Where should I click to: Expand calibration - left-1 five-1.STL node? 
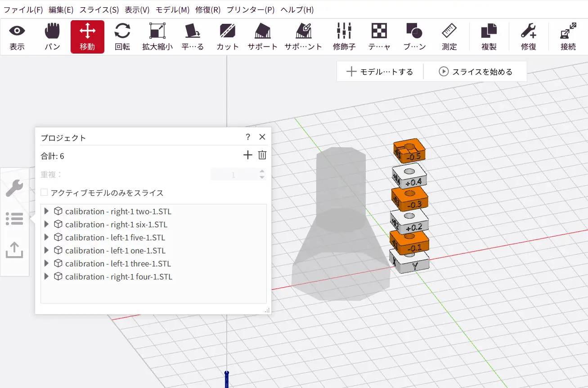[46, 238]
